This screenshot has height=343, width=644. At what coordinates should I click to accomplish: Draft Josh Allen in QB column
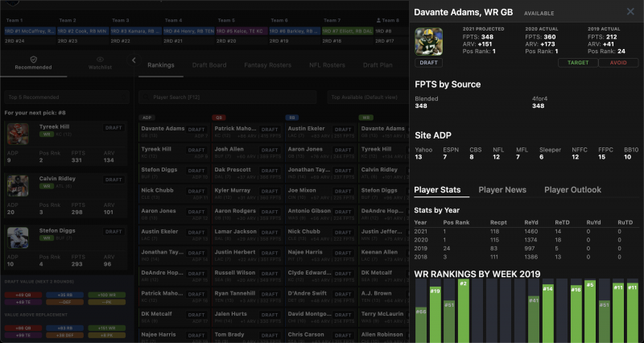pyautogui.click(x=270, y=150)
